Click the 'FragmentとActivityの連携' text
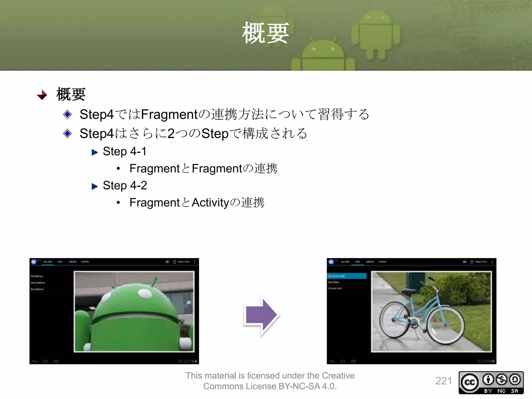The image size is (532, 399). (x=197, y=203)
